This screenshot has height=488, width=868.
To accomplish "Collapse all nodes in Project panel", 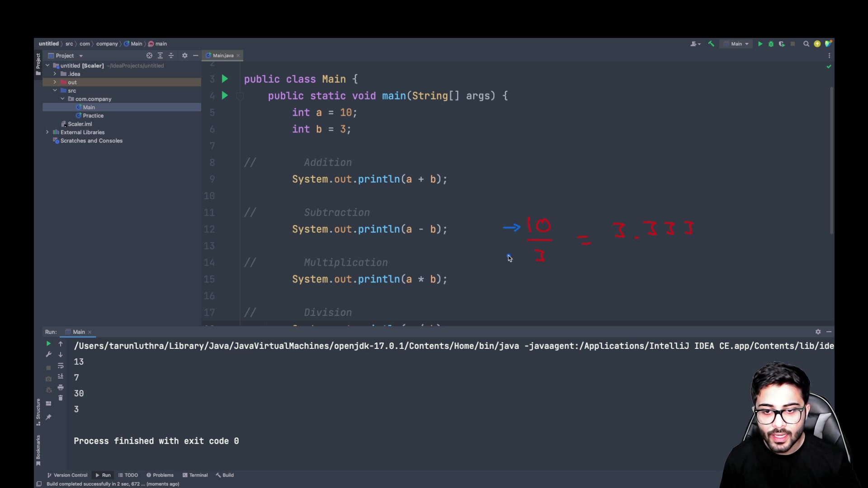I will [171, 56].
